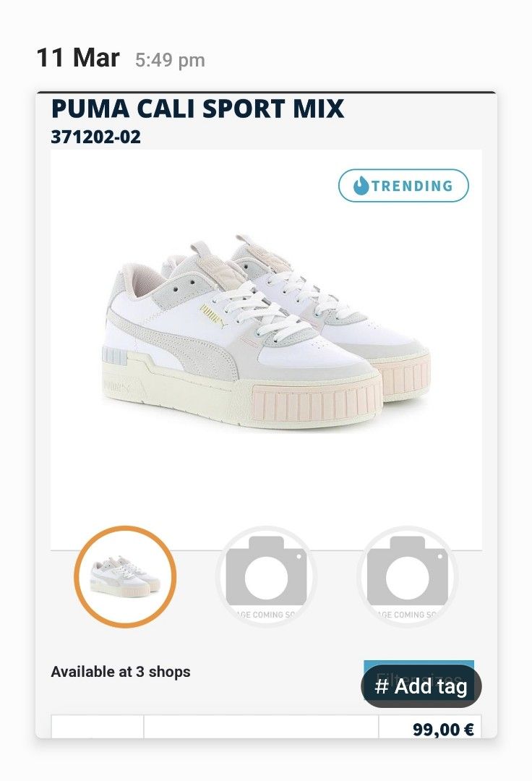Image resolution: width=532 pixels, height=781 pixels.
Task: Click the first shop row's left logo cell
Action: (98, 727)
